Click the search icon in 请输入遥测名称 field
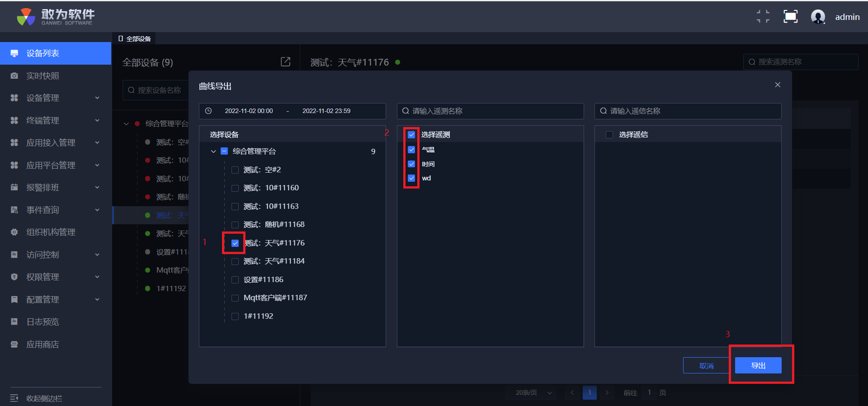 tap(406, 111)
